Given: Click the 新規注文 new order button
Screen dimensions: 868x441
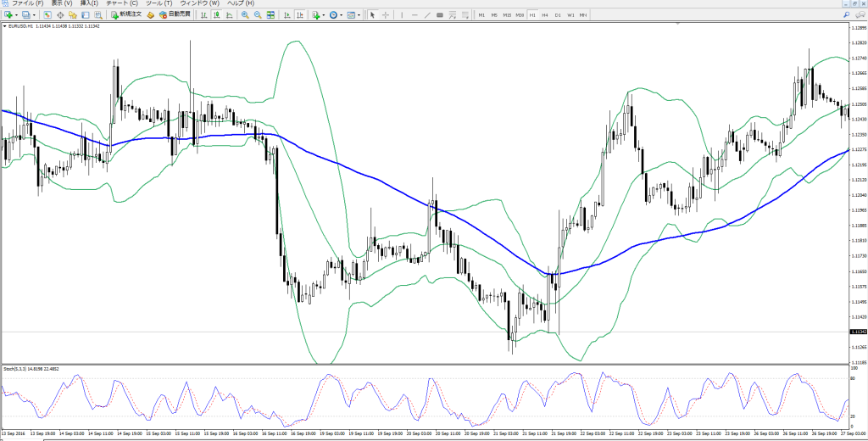Looking at the screenshot, I should click(125, 15).
